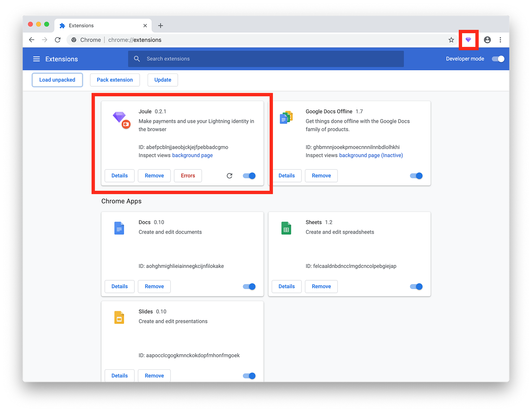Viewport: 532px width, 412px height.
Task: Open the Extensions hamburger main menu
Action: click(x=37, y=59)
